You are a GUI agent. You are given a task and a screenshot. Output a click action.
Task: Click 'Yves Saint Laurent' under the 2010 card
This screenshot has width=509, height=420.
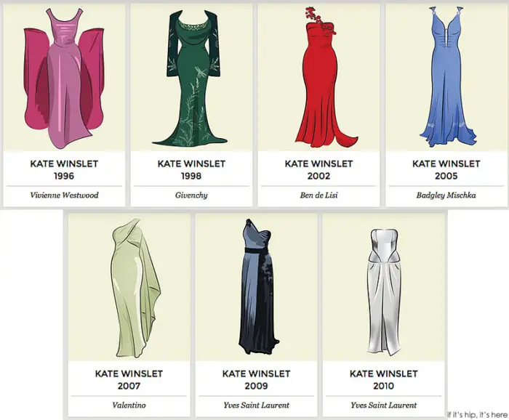click(384, 405)
